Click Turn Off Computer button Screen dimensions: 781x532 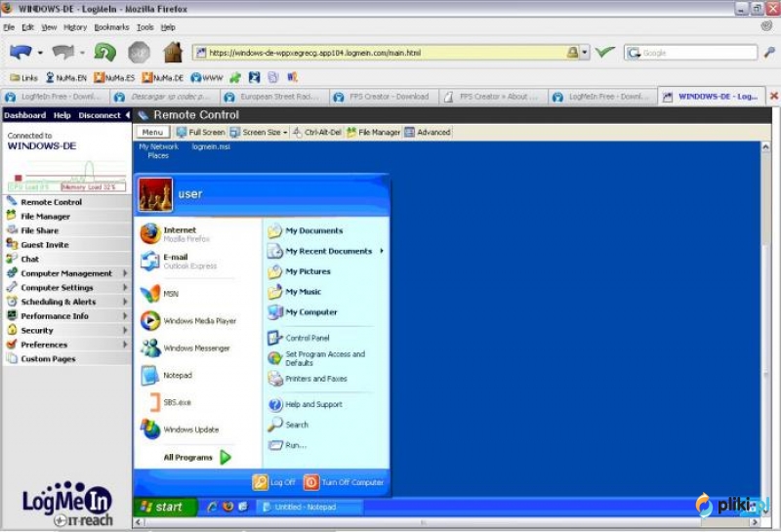coord(345,481)
